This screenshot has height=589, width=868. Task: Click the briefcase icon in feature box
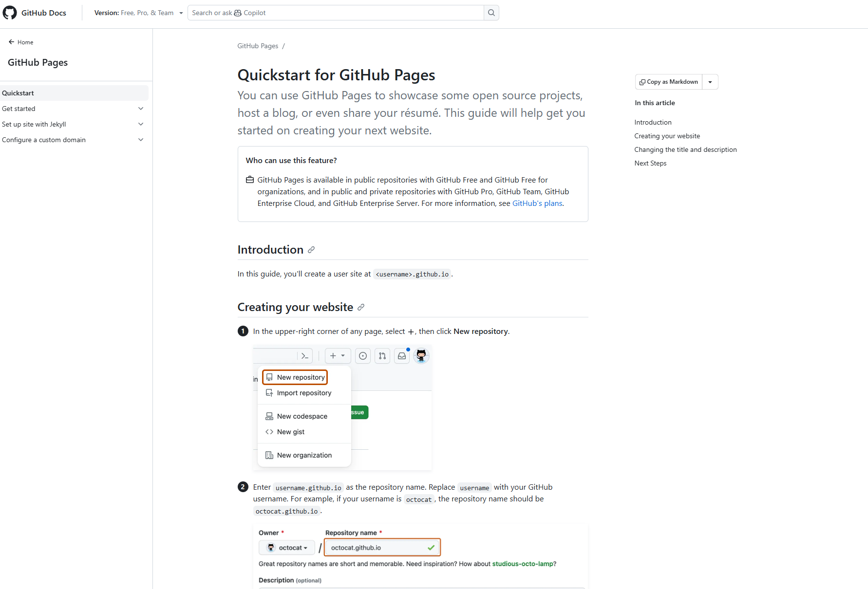click(250, 180)
